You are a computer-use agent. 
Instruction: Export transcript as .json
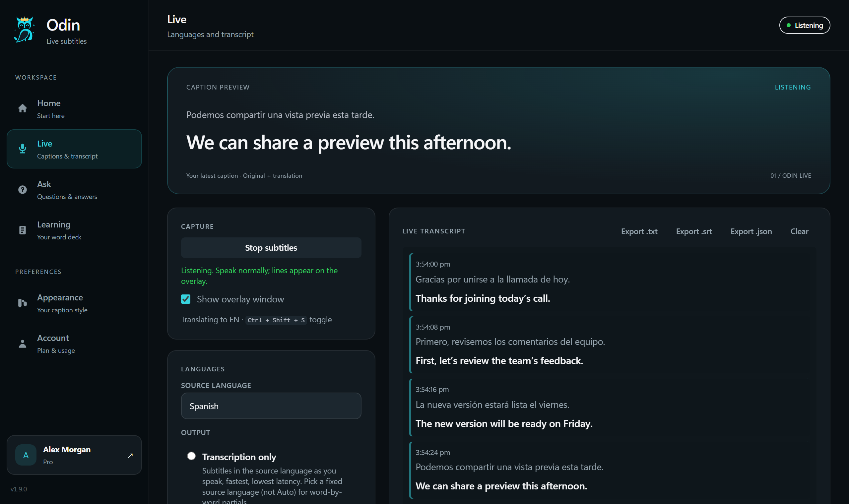[751, 231]
